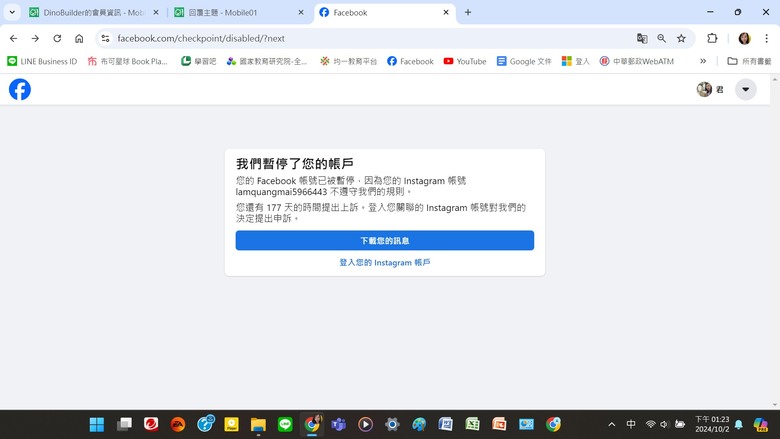Open the 均一教育平台 bookmark

point(348,61)
